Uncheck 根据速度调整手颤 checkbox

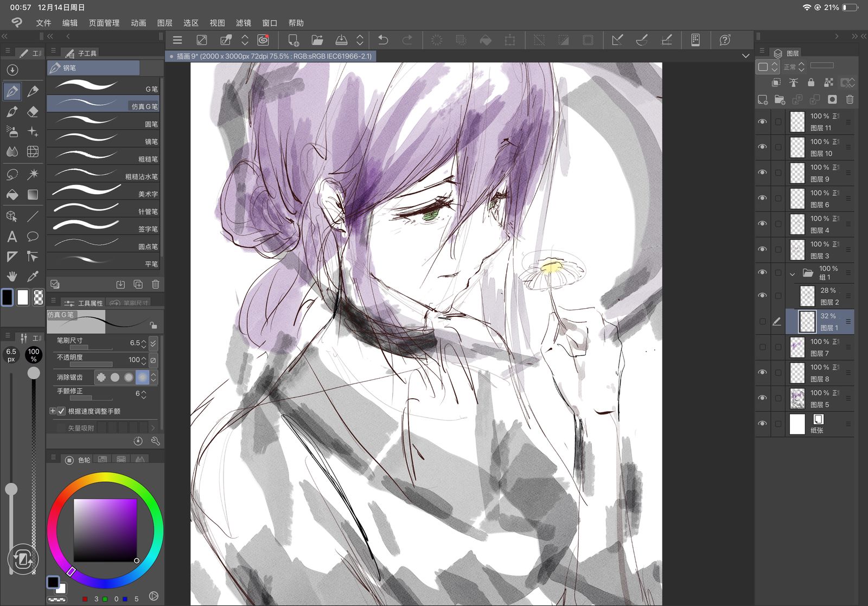pos(61,411)
